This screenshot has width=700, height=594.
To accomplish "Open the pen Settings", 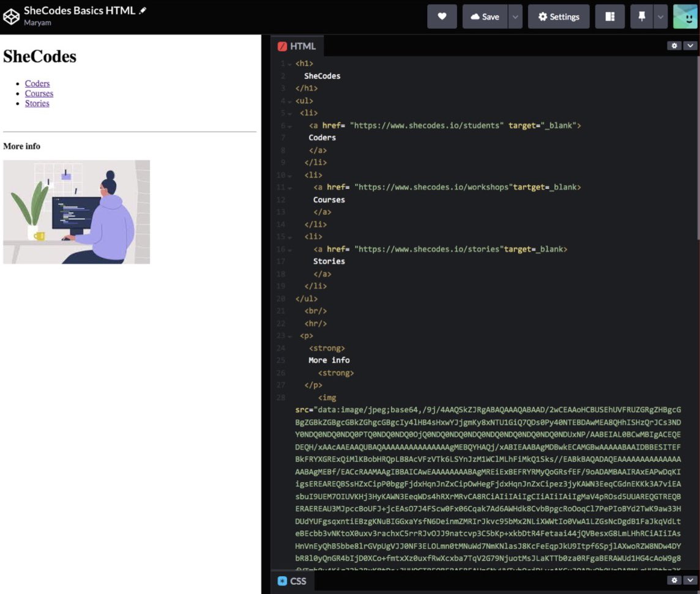I will [559, 17].
